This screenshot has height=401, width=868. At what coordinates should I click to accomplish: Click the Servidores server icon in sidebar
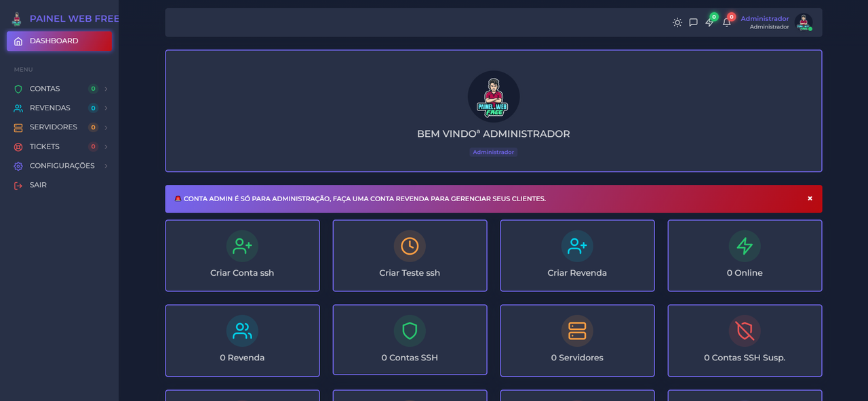pos(18,127)
